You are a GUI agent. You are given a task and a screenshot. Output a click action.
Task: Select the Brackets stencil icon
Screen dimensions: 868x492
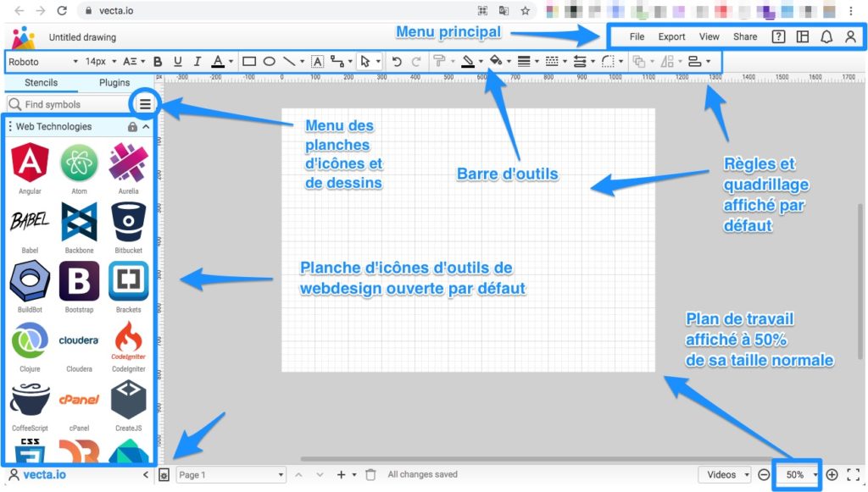tap(129, 281)
